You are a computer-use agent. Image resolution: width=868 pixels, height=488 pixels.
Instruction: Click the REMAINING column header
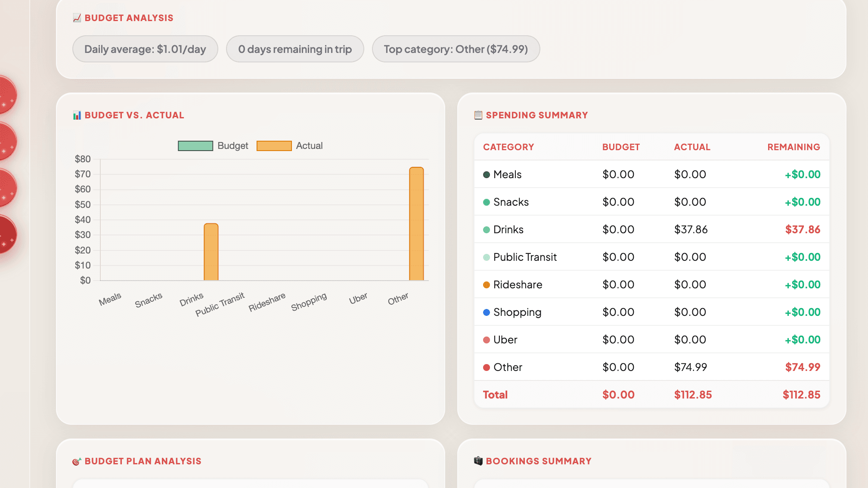(x=794, y=147)
